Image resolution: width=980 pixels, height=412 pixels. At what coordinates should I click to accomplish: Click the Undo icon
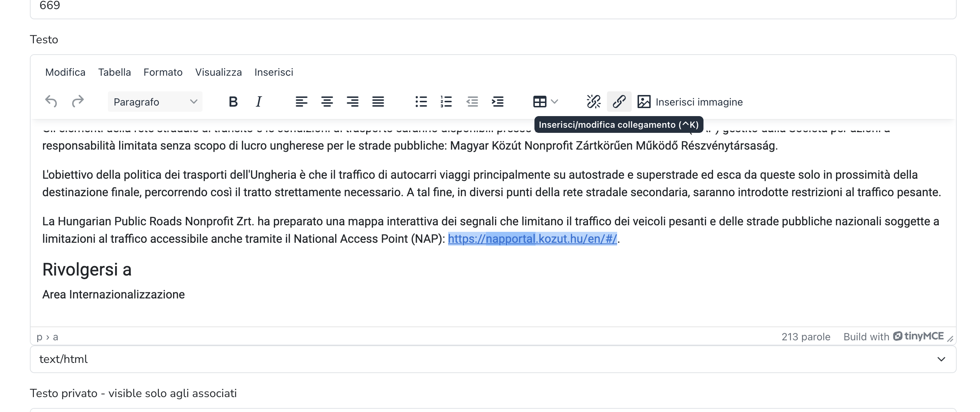click(x=52, y=102)
